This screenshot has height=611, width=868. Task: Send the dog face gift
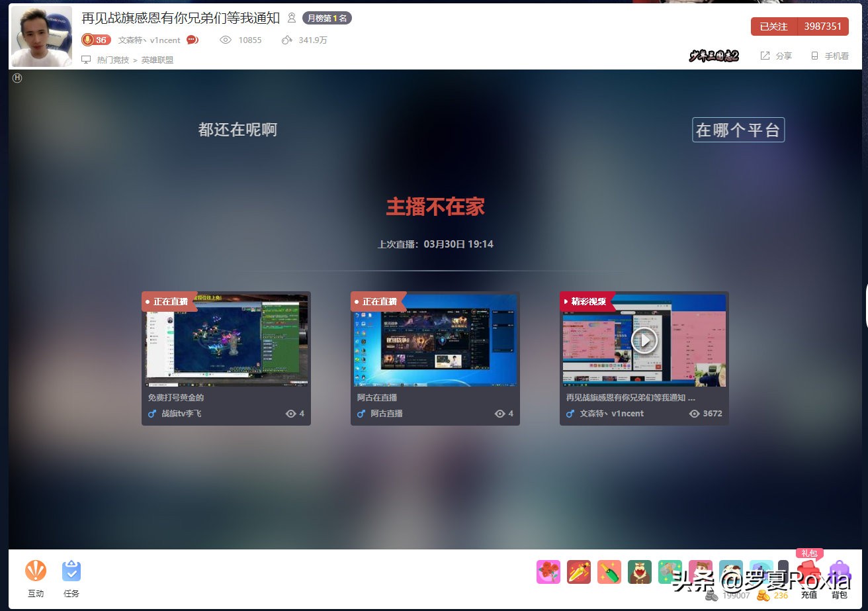731,572
